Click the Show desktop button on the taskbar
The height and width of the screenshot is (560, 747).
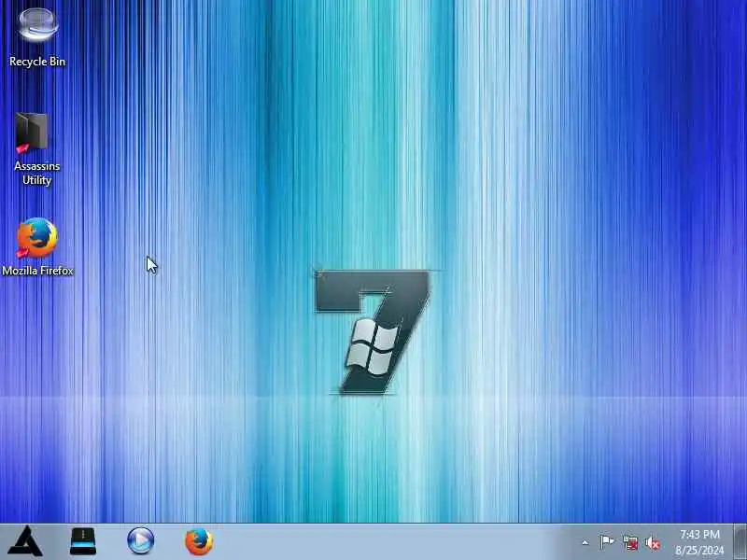point(740,541)
